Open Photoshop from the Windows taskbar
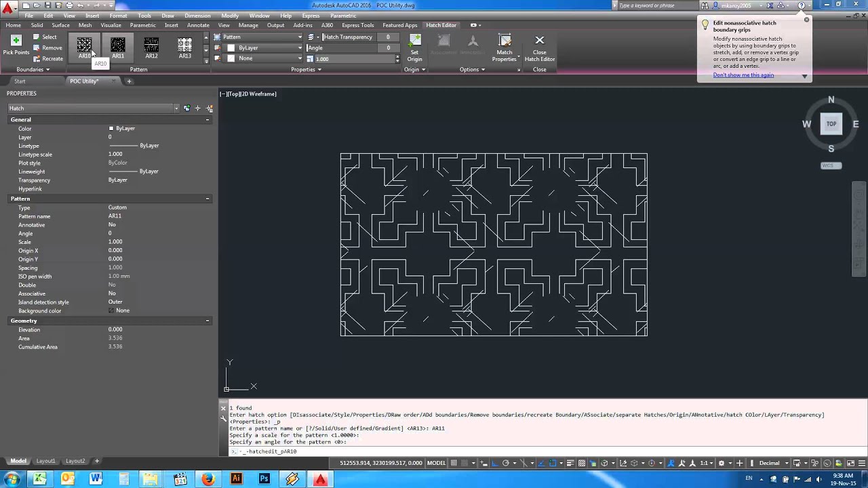This screenshot has width=868, height=488. pyautogui.click(x=264, y=479)
